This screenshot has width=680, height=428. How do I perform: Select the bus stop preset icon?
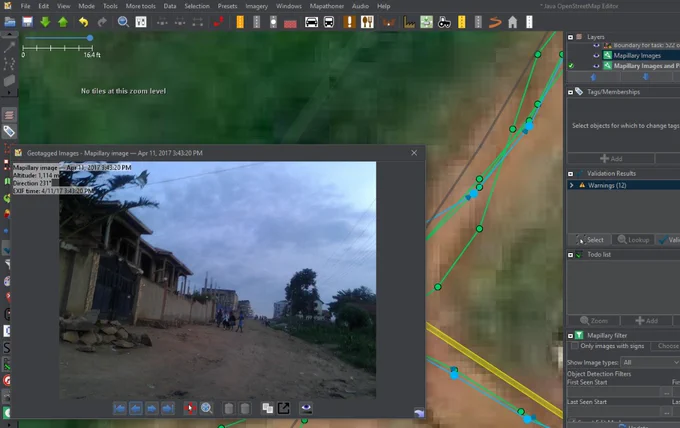coord(329,22)
